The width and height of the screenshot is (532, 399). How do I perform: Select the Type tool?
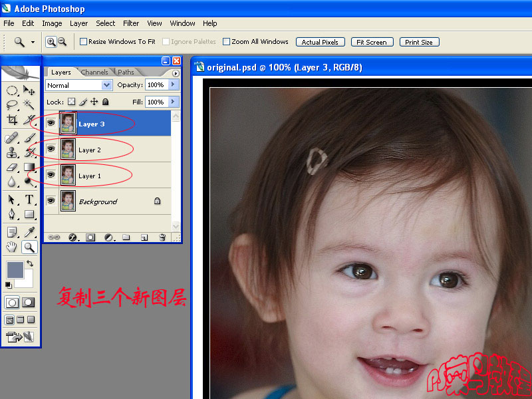pyautogui.click(x=29, y=199)
